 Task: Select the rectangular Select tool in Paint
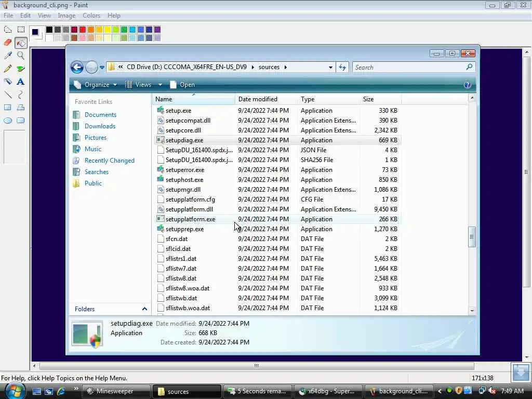click(x=21, y=30)
